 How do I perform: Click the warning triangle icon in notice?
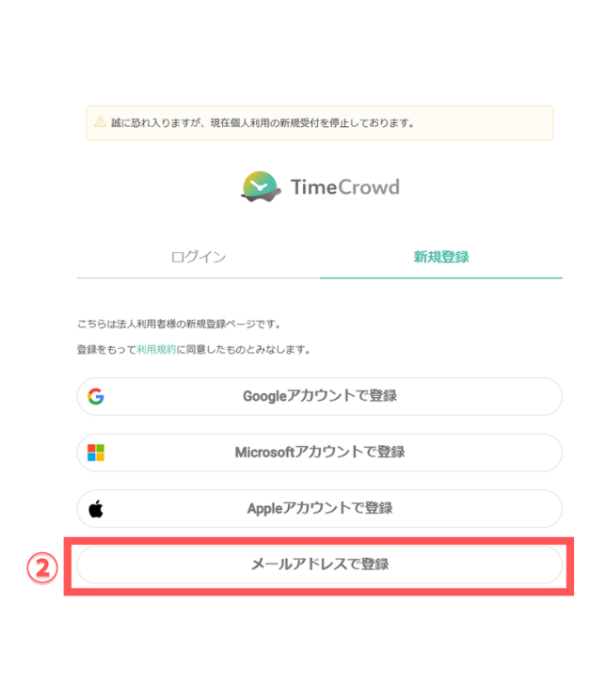(x=101, y=121)
